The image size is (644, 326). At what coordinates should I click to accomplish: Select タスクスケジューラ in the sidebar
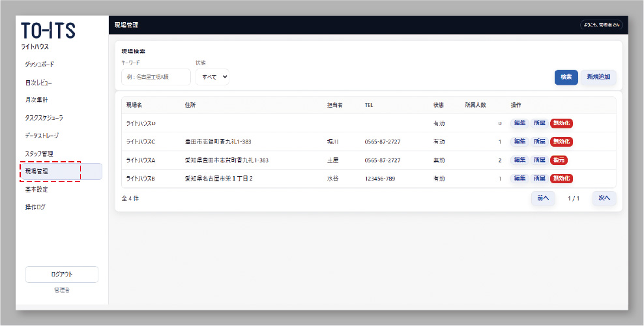click(x=44, y=118)
